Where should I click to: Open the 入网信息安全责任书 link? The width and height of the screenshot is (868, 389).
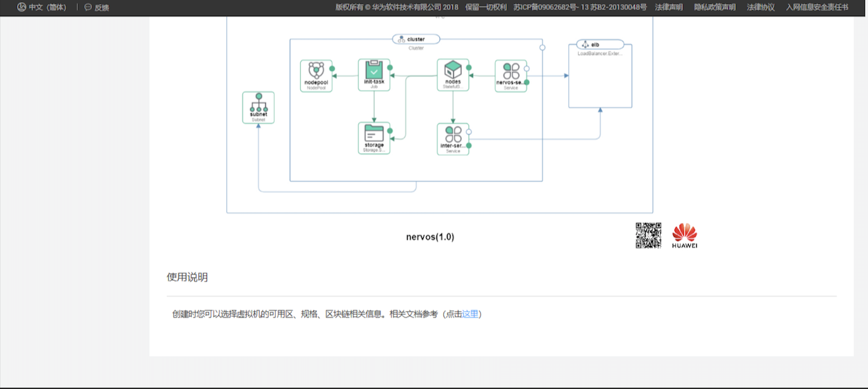817,7
